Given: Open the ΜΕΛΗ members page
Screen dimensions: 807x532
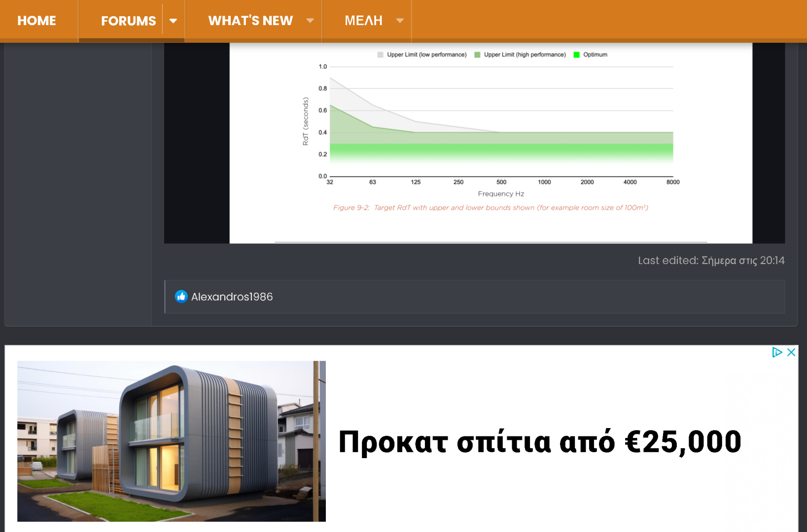Looking at the screenshot, I should (363, 21).
